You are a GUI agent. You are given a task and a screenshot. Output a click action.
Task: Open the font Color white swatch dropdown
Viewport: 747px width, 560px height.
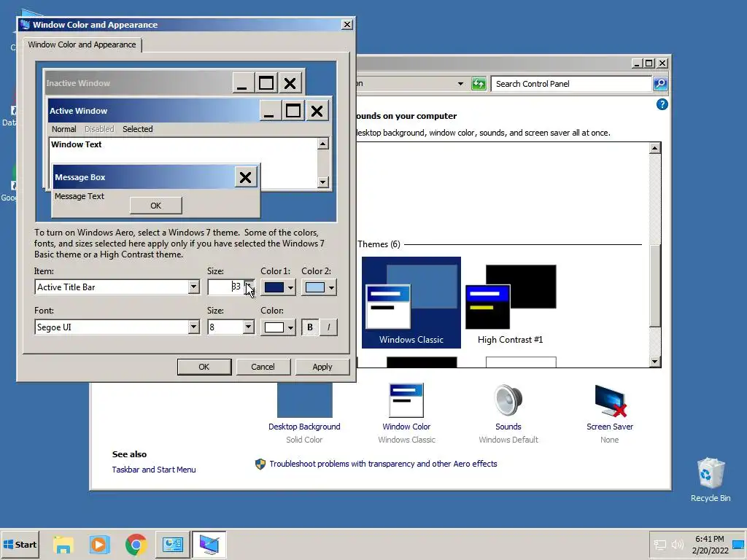point(278,327)
